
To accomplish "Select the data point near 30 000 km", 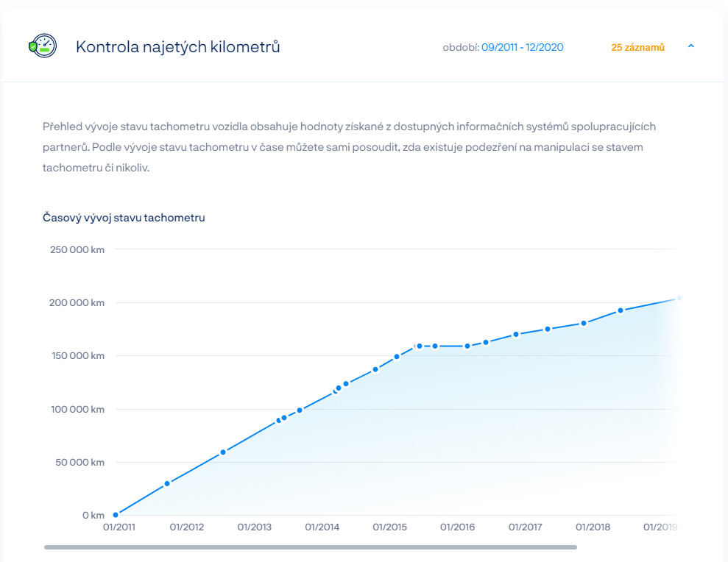I will pyautogui.click(x=167, y=483).
